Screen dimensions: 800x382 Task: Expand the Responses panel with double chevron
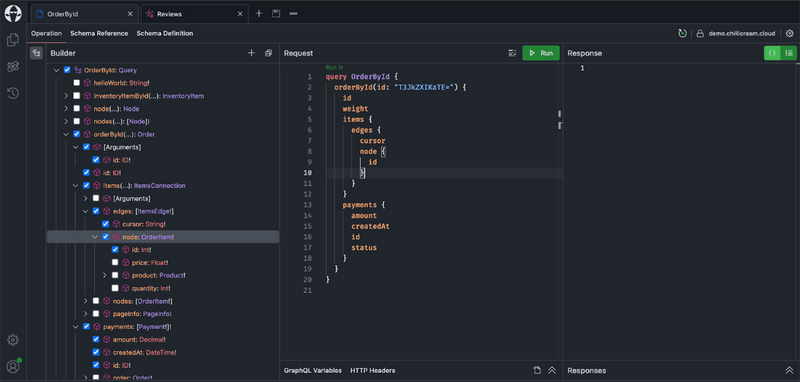pyautogui.click(x=789, y=371)
